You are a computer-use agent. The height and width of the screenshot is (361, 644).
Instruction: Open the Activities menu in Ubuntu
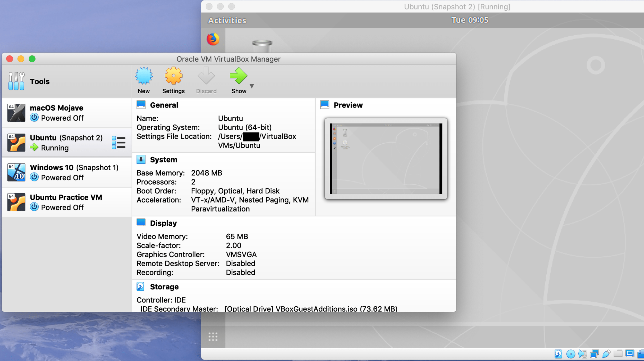coord(227,20)
